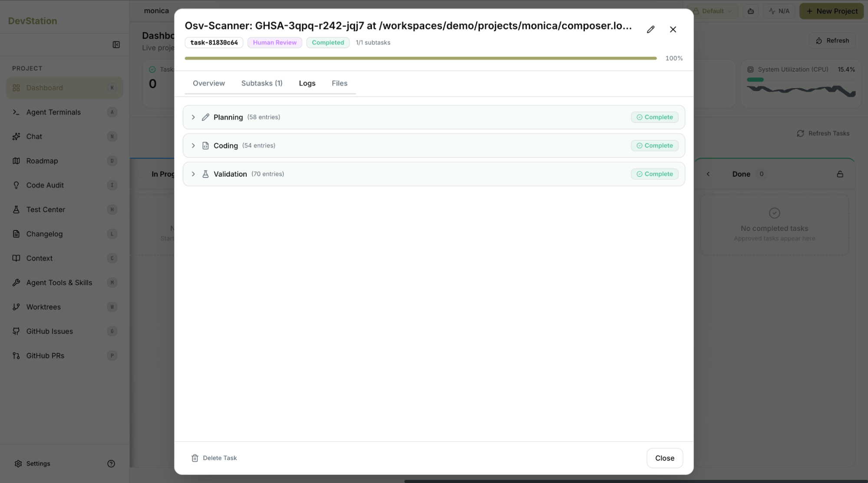
Task: Switch to the Overview tab
Action: coord(209,83)
